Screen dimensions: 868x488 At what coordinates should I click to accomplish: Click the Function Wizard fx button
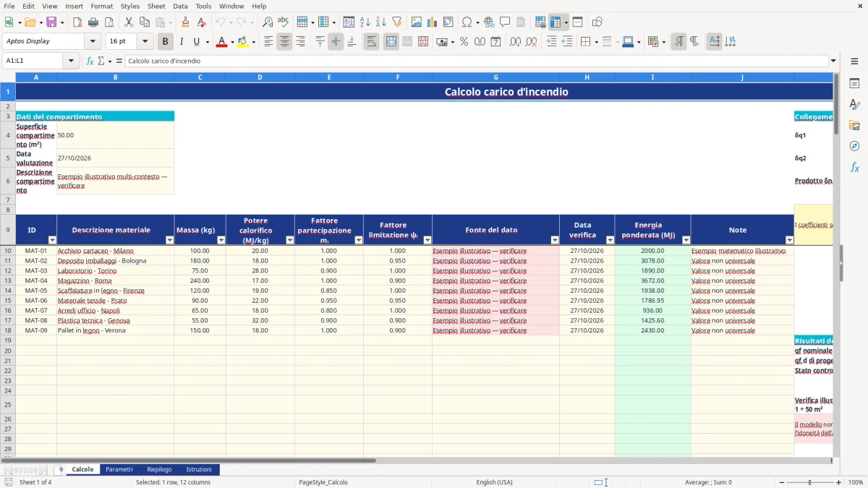click(x=90, y=61)
